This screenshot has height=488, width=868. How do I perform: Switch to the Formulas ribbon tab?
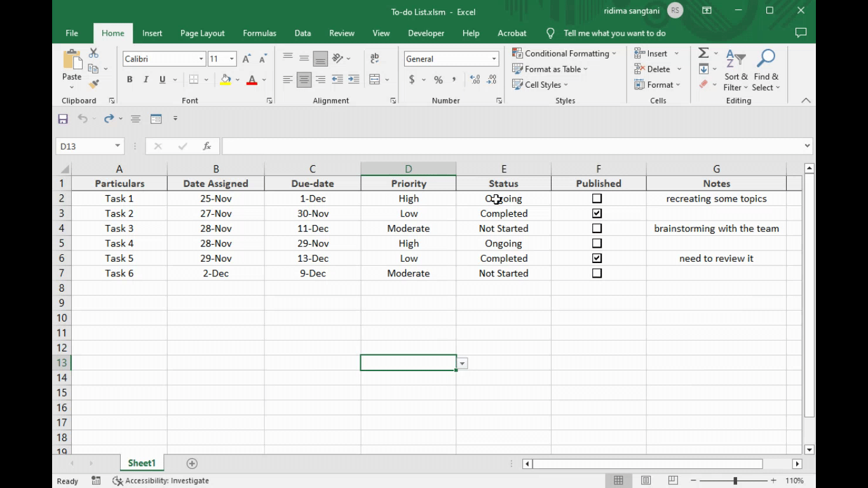tap(259, 33)
